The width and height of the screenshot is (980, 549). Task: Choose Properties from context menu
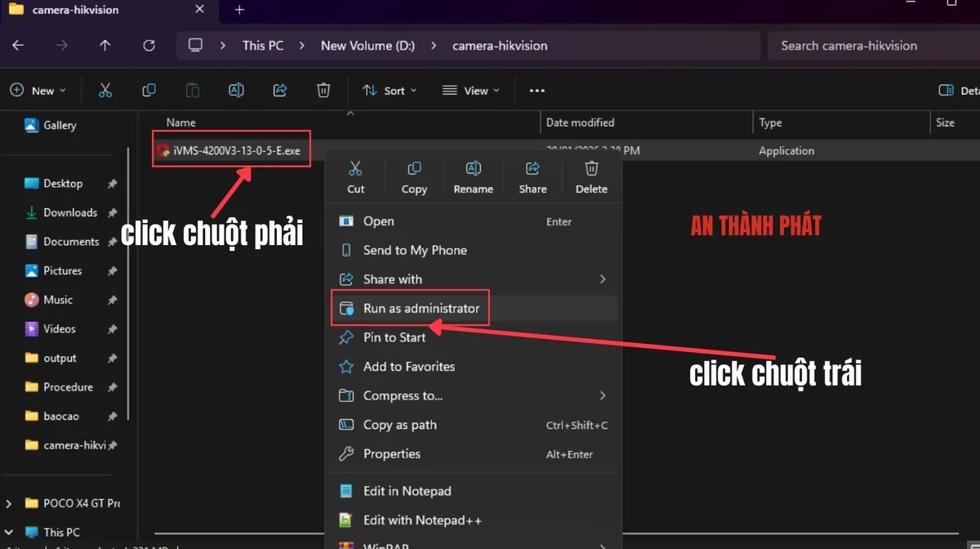click(391, 454)
